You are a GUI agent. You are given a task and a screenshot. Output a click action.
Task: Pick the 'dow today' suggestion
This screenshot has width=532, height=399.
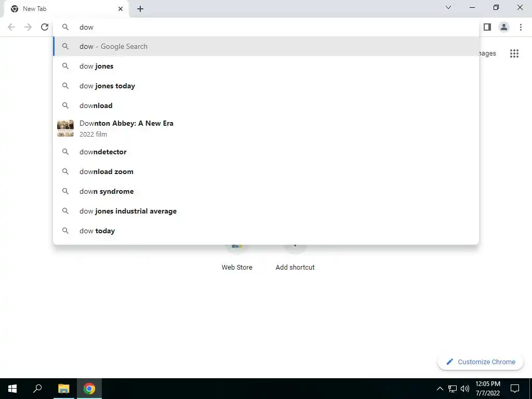[x=266, y=231]
